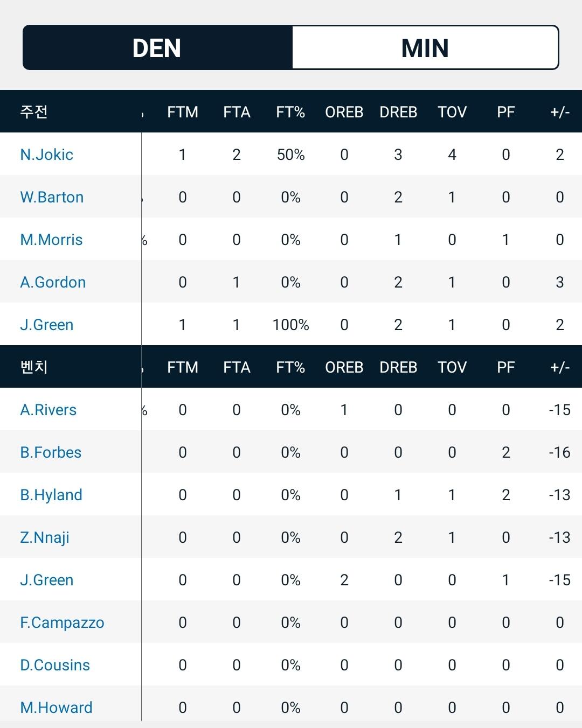Switch to the MIN team tab
Image resolution: width=582 pixels, height=728 pixels.
[x=425, y=48]
